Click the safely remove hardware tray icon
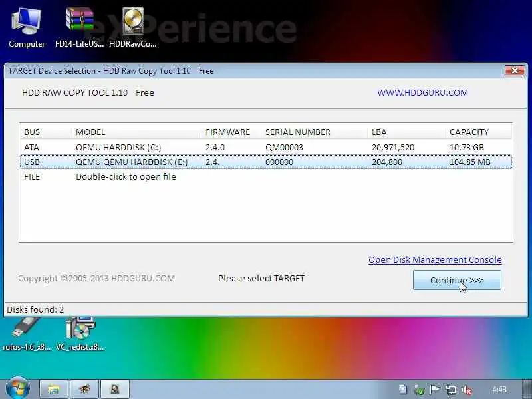This screenshot has height=399, width=532. pos(419,390)
